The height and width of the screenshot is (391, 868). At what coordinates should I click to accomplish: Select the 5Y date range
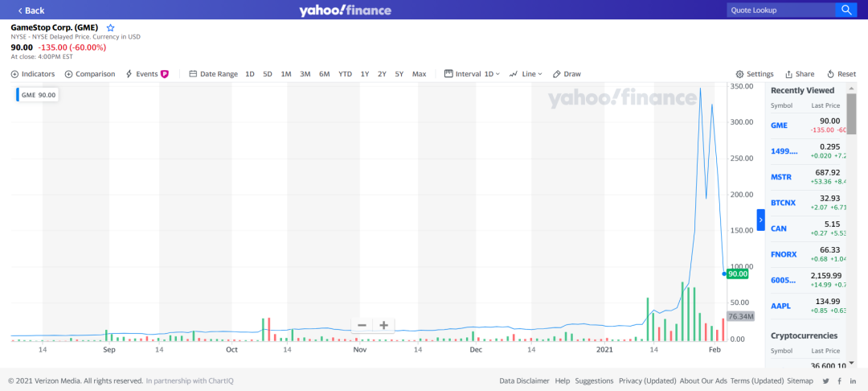399,74
